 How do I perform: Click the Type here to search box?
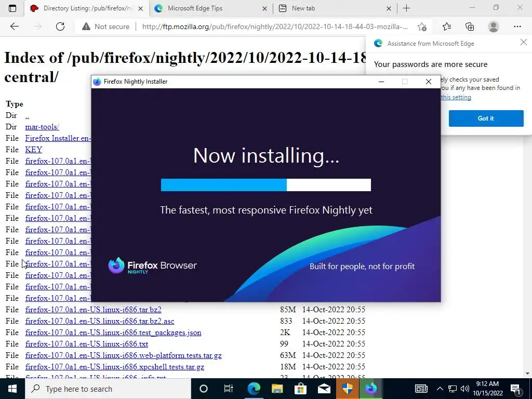pos(108,389)
